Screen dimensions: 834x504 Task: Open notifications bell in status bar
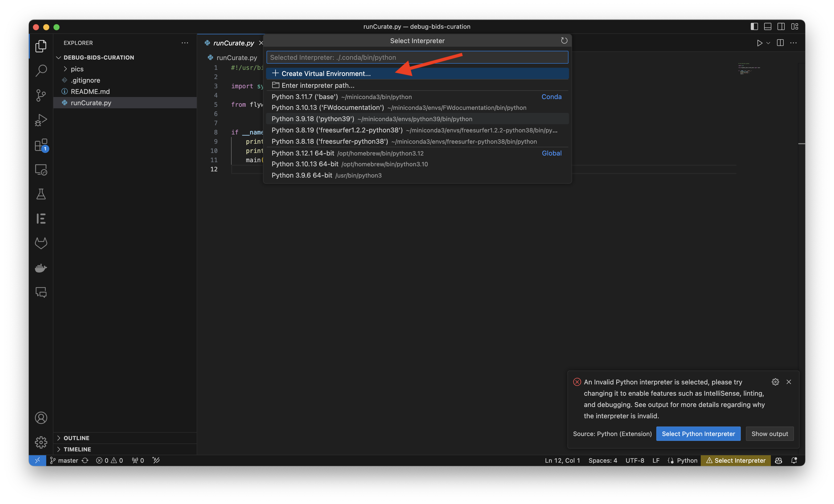794,460
